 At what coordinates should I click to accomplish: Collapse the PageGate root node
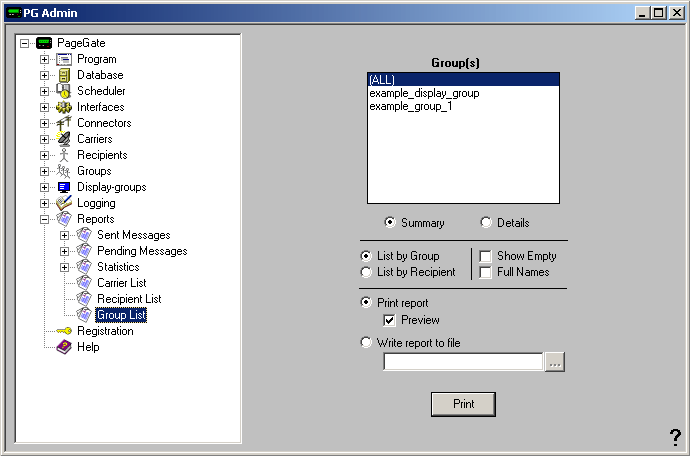[x=25, y=43]
